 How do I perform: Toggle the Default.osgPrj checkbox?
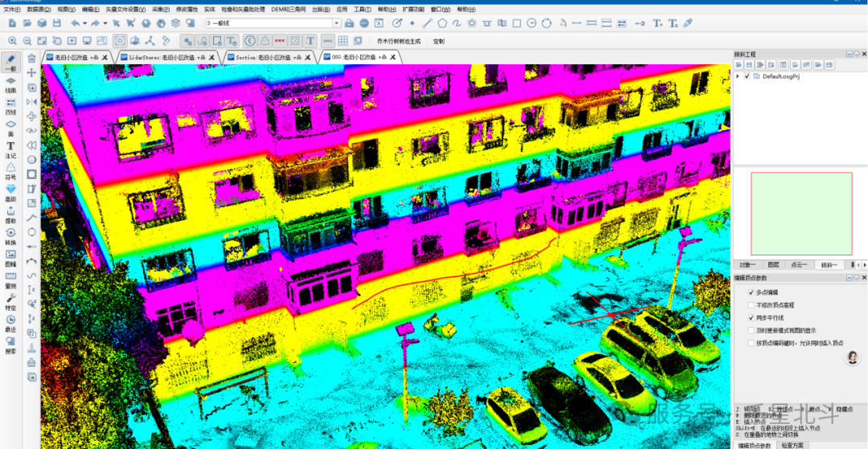748,76
